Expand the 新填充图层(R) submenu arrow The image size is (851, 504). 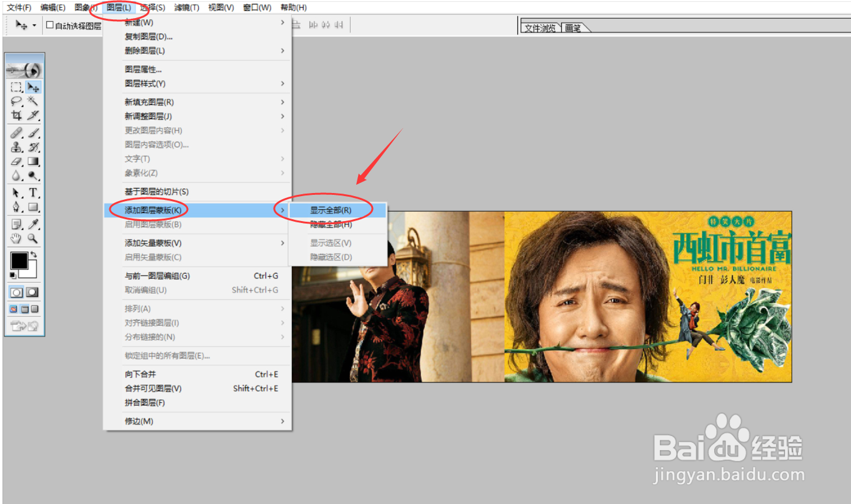pos(282,102)
